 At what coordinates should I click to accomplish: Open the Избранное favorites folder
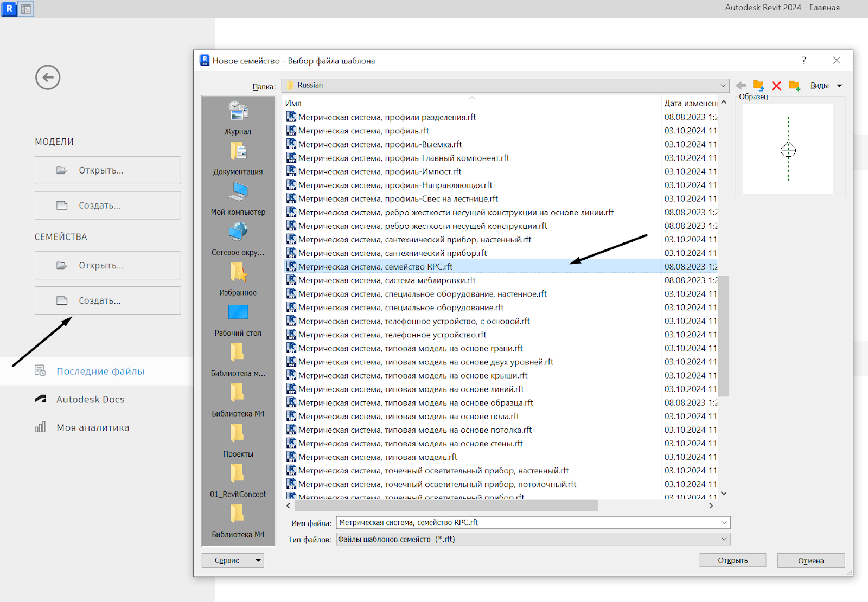238,272
